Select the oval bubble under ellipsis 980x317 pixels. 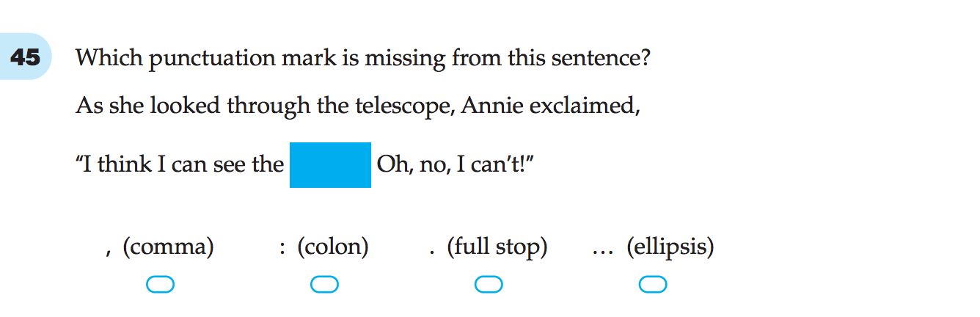click(x=653, y=285)
